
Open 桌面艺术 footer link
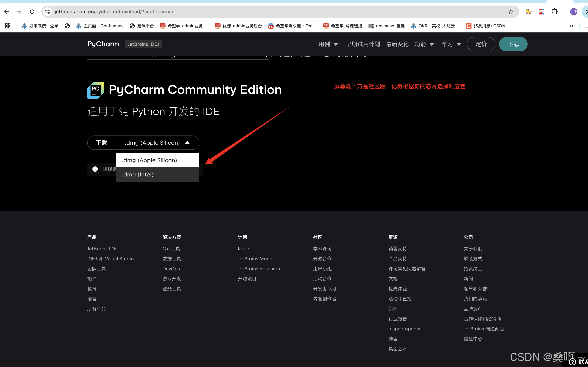tap(397, 349)
